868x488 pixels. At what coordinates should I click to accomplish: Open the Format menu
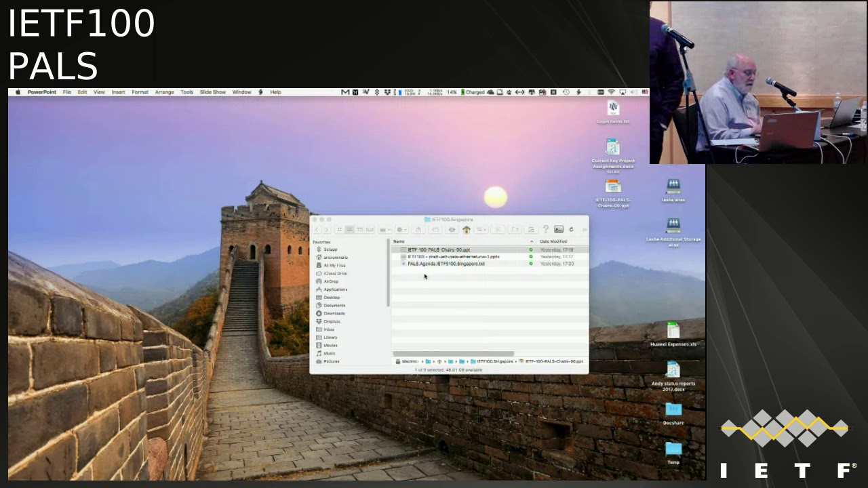pos(140,92)
